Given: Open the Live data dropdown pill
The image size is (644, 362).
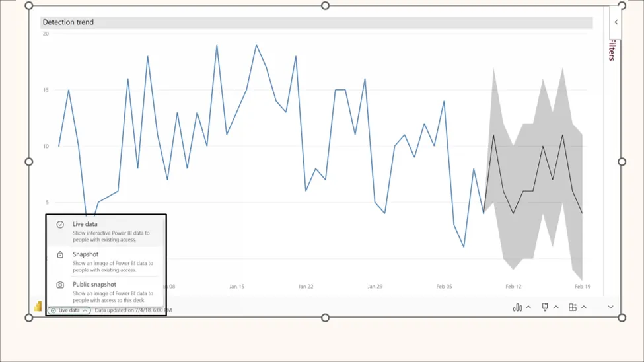Looking at the screenshot, I should click(x=69, y=310).
